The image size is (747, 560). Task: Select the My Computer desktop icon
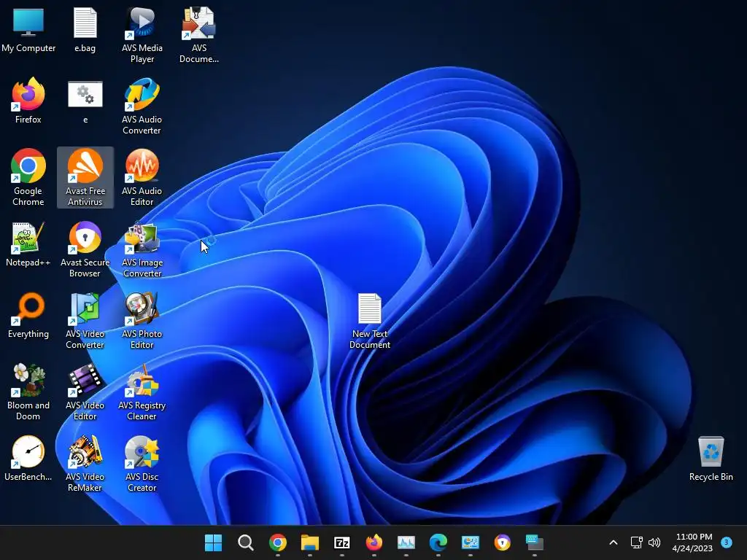tap(28, 29)
